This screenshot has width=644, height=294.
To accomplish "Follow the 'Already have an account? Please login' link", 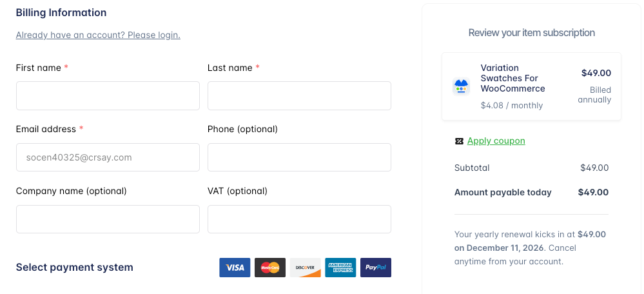I will pos(98,35).
